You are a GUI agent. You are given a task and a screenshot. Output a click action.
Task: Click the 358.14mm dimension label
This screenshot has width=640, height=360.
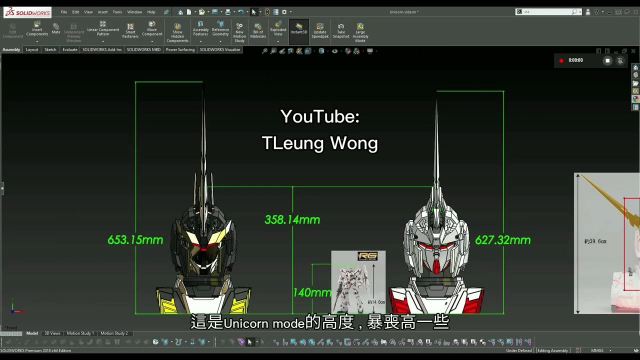[292, 220]
